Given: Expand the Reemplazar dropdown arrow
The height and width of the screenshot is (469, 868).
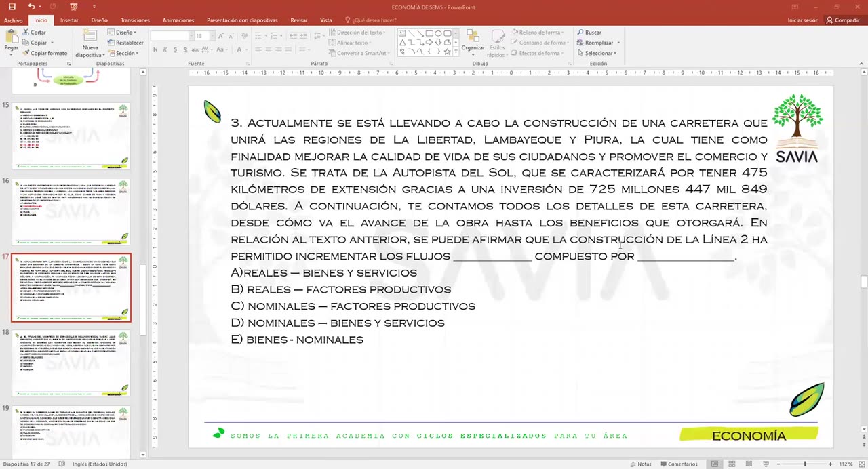Looking at the screenshot, I should 618,43.
